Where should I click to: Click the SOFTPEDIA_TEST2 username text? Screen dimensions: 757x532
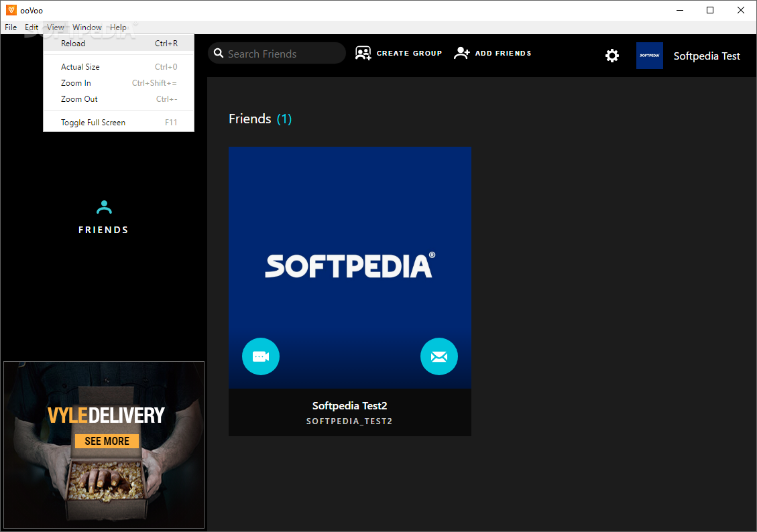click(349, 421)
